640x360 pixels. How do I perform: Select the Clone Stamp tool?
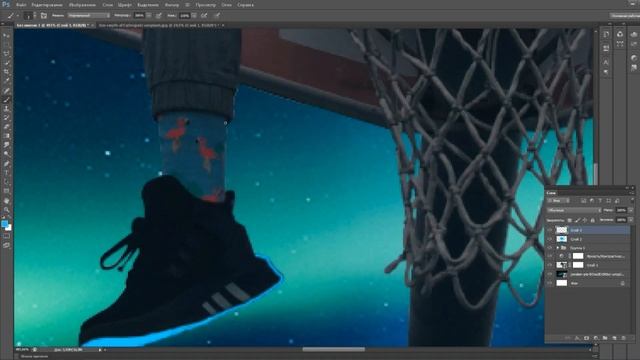7,109
